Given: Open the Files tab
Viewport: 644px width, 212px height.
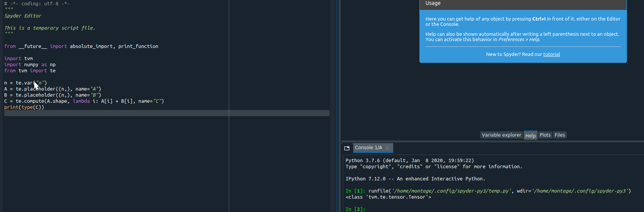Looking at the screenshot, I should [x=560, y=135].
